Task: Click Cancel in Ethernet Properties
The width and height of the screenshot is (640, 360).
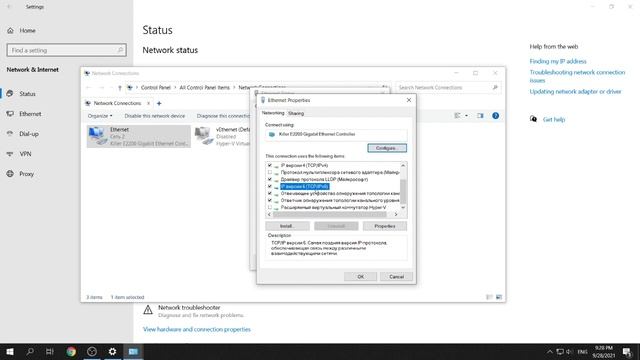Action: pyautogui.click(x=396, y=277)
